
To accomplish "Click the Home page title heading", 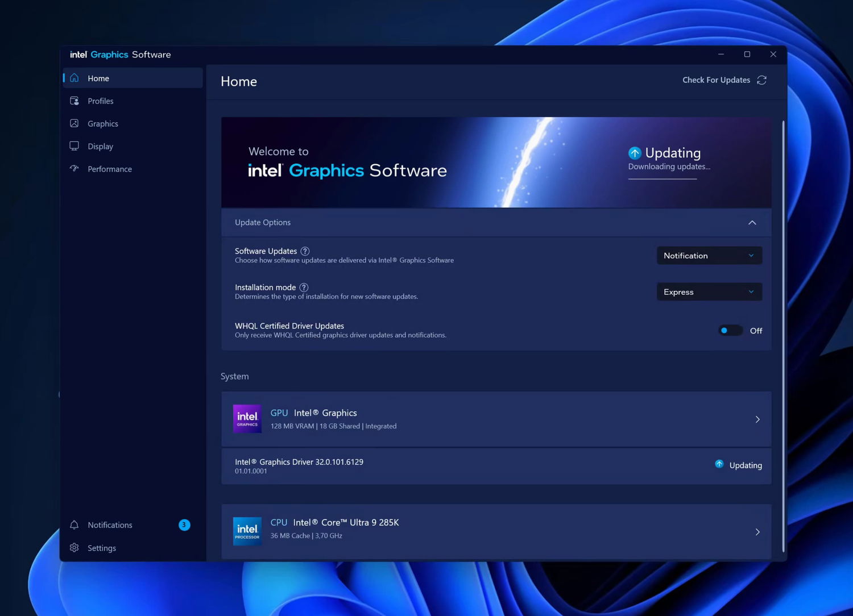I will tap(239, 81).
